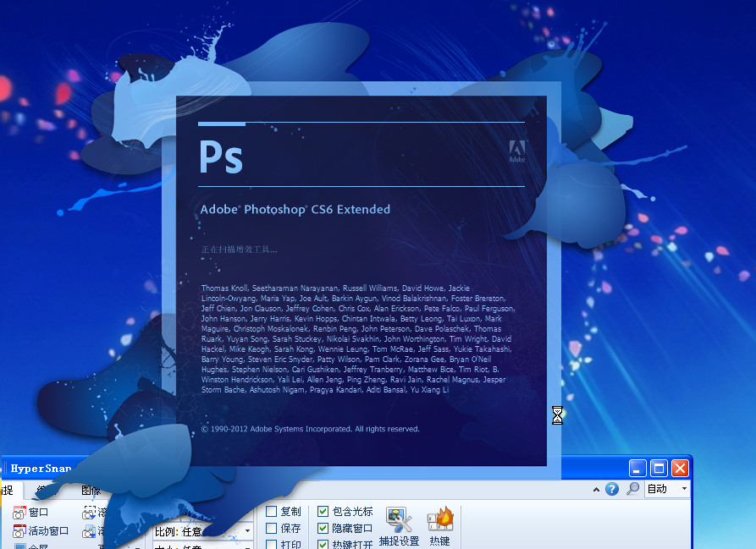Click the Ps logo on the splash screen
Screen dimensions: 756x549
(x=221, y=156)
